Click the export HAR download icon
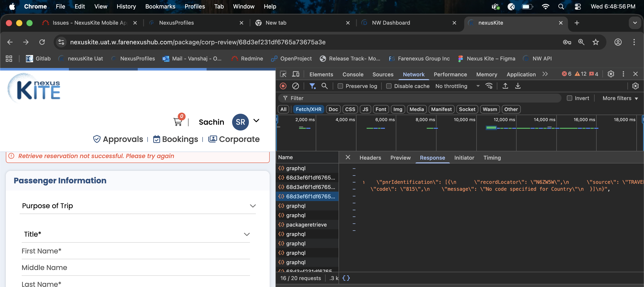Screen dimensions: 644x287 click(x=518, y=86)
